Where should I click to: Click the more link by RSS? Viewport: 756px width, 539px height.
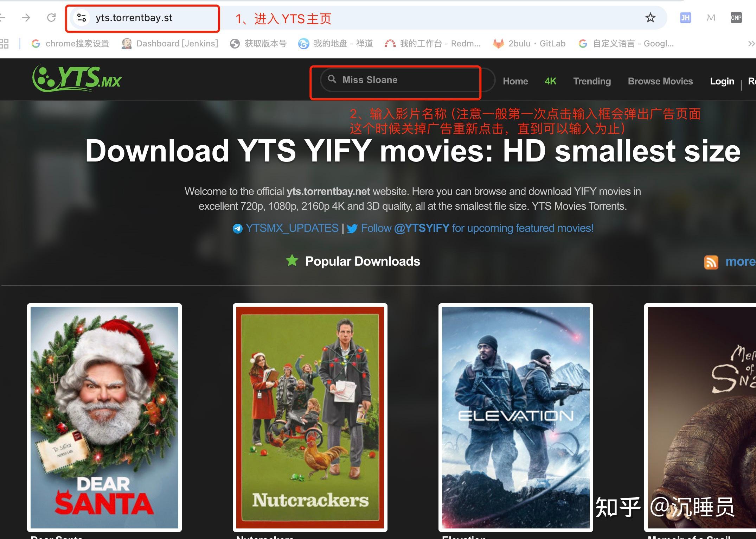pos(741,261)
